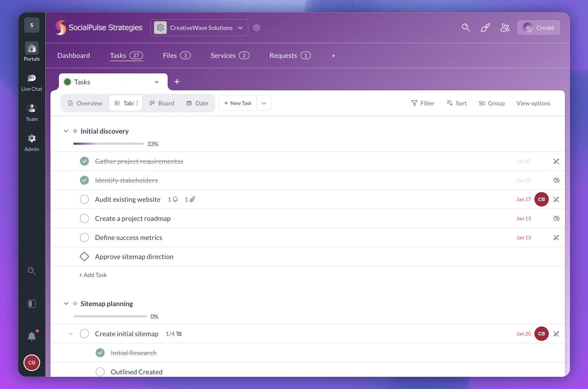Collapse Create initial sitemap subtasks
The height and width of the screenshot is (389, 588).
tap(71, 334)
